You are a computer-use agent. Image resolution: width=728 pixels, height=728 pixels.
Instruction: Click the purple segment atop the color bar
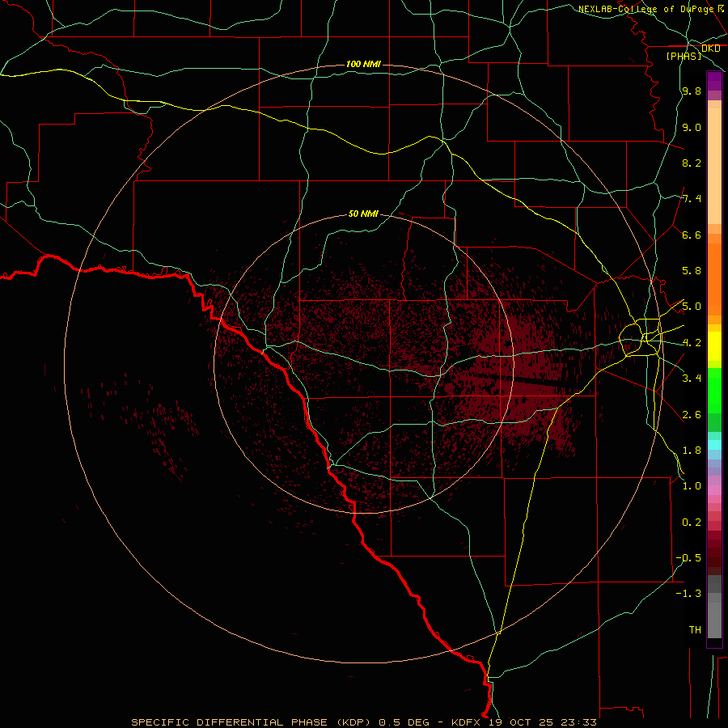[x=714, y=81]
